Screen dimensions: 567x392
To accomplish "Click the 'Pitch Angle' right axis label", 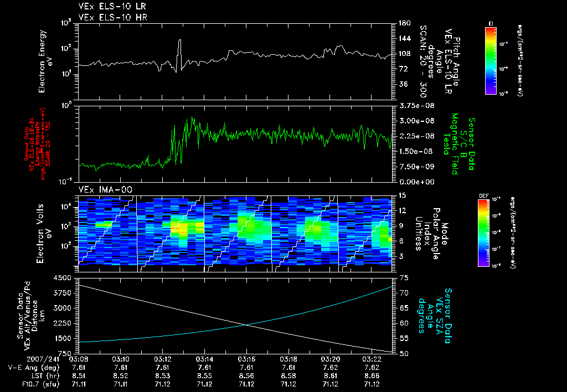I will [456, 61].
